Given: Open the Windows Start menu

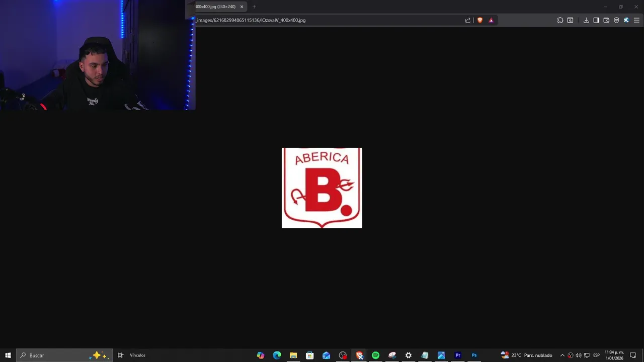Looking at the screenshot, I should (8, 355).
